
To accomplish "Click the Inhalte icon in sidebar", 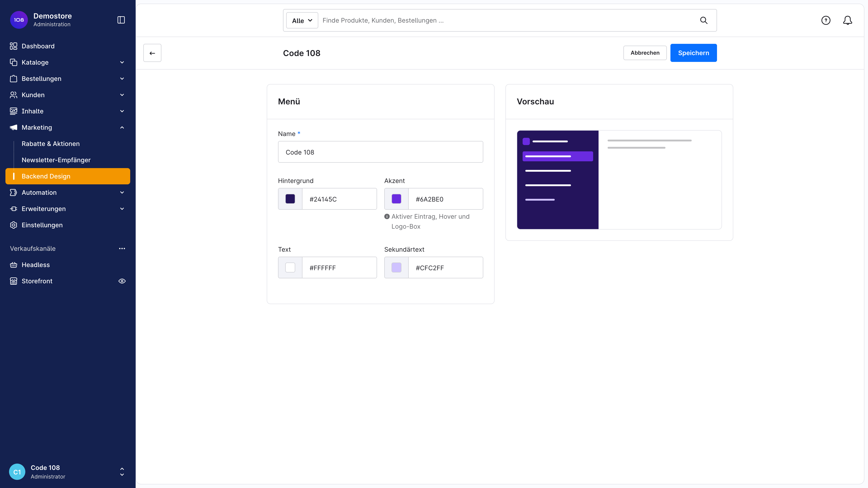I will (x=14, y=111).
